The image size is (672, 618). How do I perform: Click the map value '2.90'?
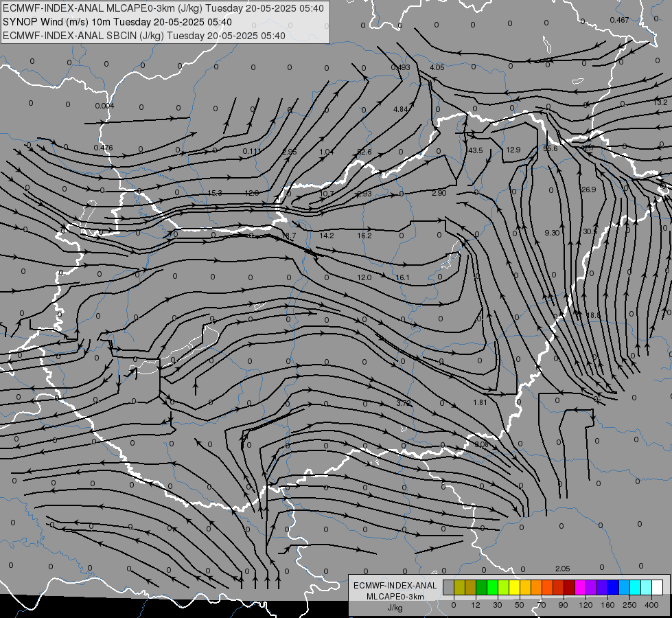(x=439, y=193)
